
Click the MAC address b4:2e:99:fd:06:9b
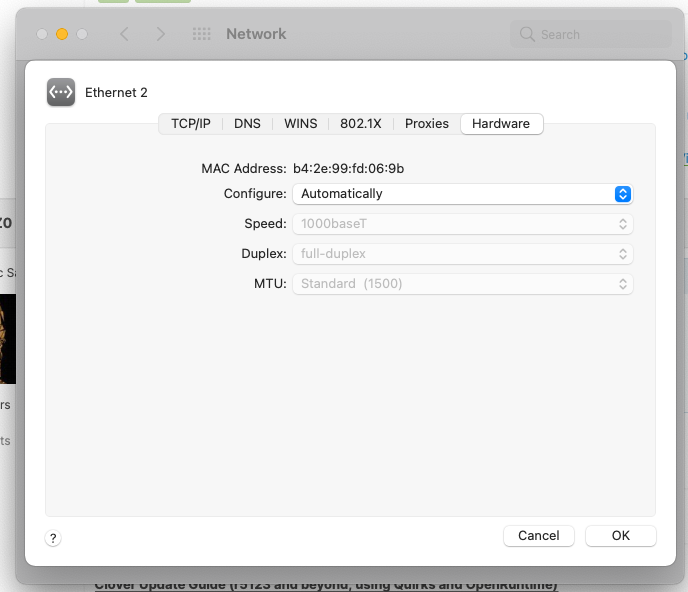coord(348,169)
